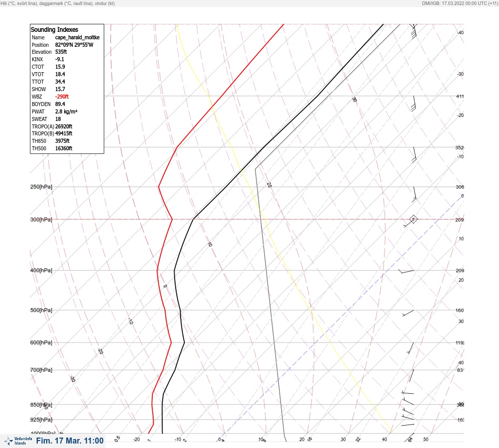Click the SWEAT value 18
The width and height of the screenshot is (499, 448).
tap(58, 119)
